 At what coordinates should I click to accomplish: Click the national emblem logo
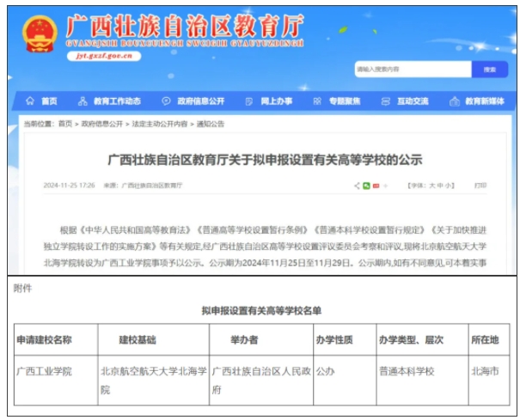(x=40, y=34)
